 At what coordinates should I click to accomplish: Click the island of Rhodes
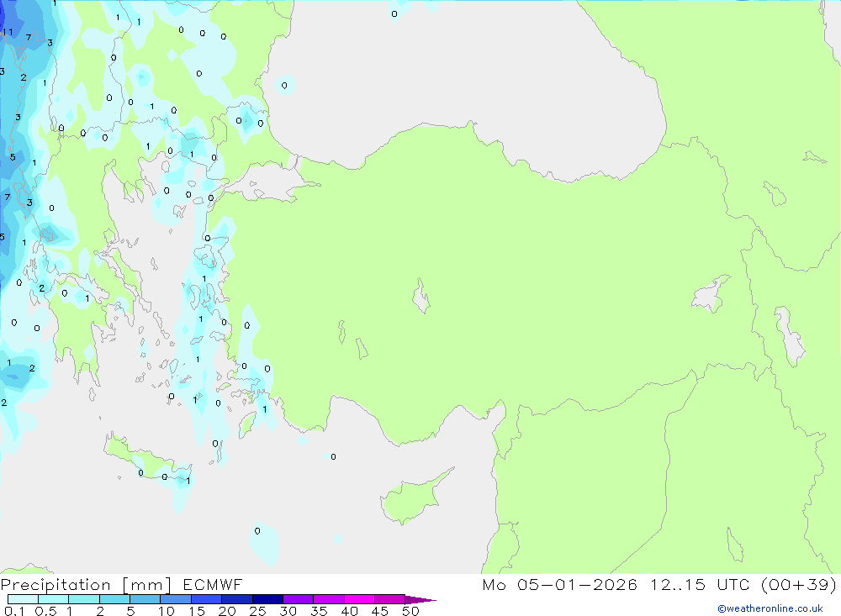tap(247, 424)
